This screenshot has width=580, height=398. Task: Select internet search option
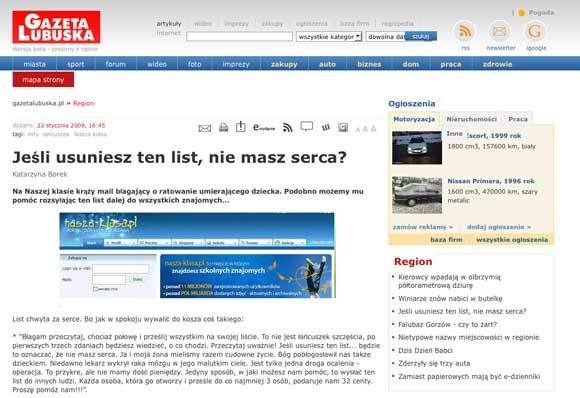point(168,33)
